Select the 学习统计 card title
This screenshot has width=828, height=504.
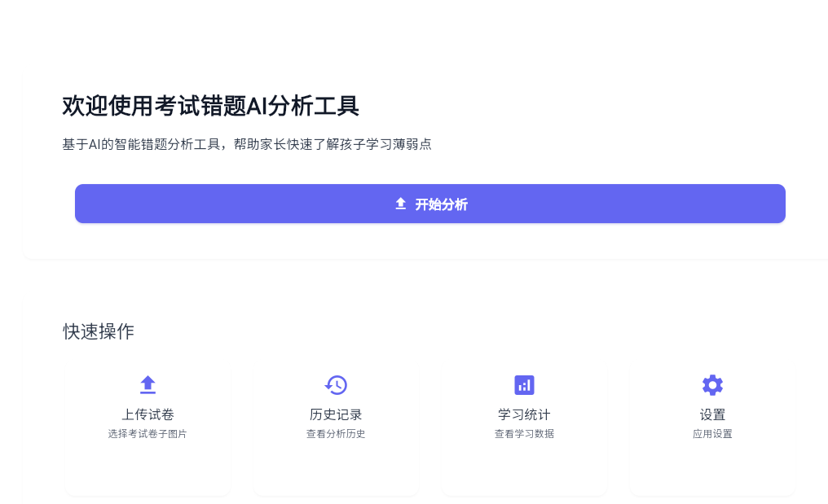524,414
